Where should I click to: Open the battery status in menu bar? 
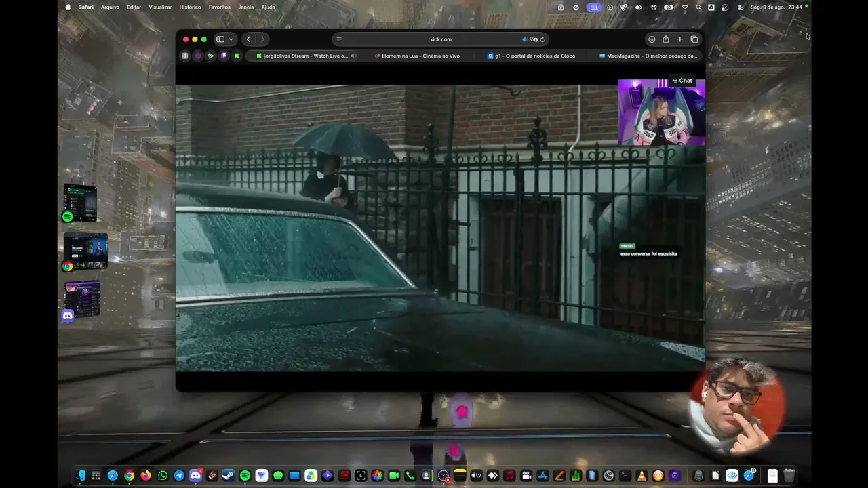[669, 7]
